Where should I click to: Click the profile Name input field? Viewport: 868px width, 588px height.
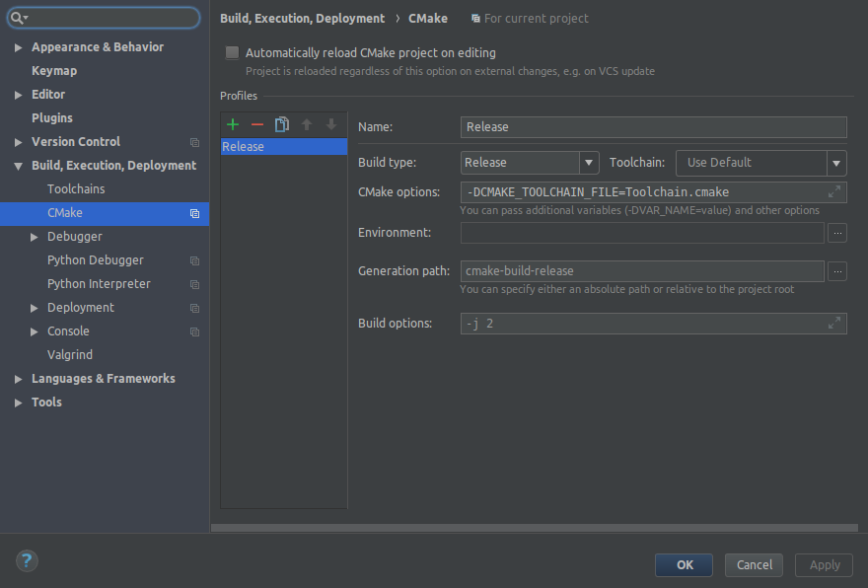(x=654, y=127)
